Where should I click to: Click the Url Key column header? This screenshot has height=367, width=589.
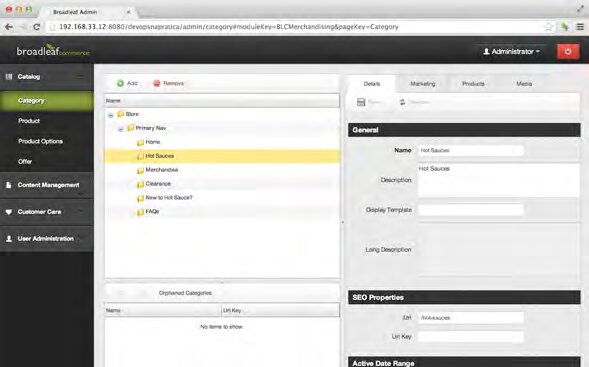point(280,310)
